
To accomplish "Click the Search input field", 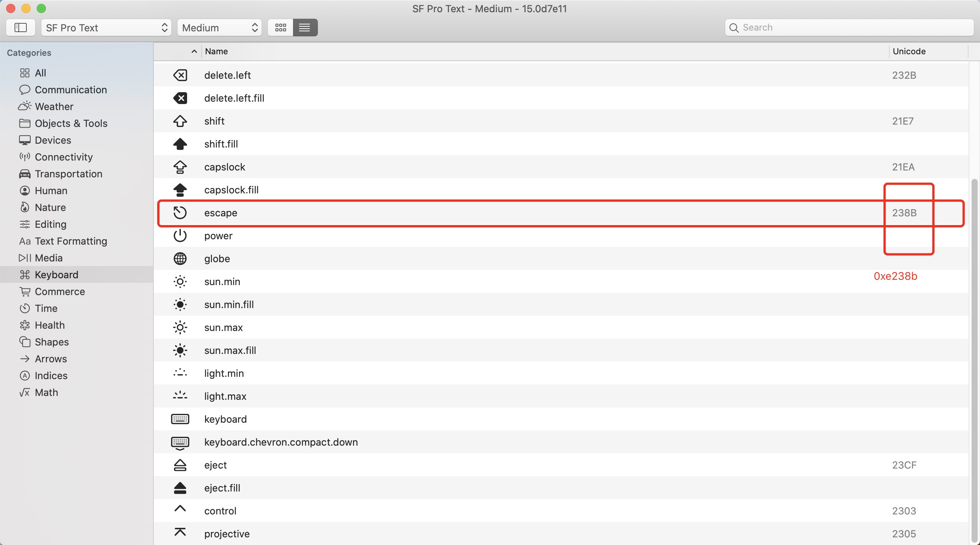I will point(849,27).
